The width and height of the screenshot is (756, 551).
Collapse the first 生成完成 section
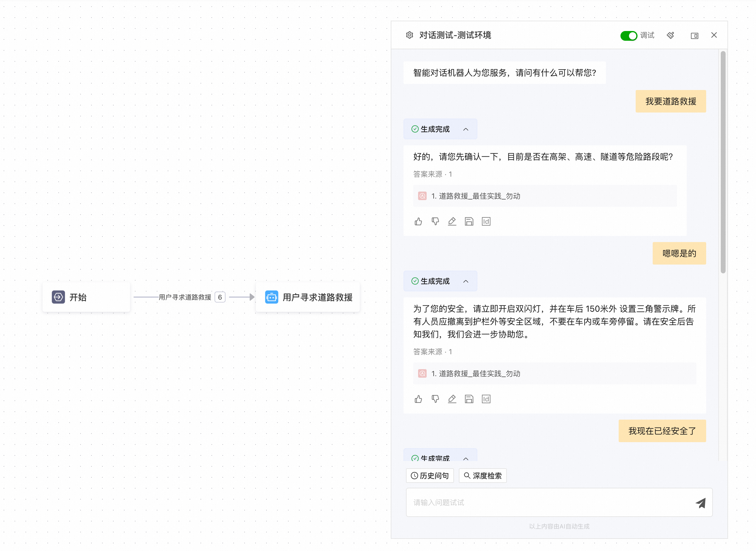[466, 130]
